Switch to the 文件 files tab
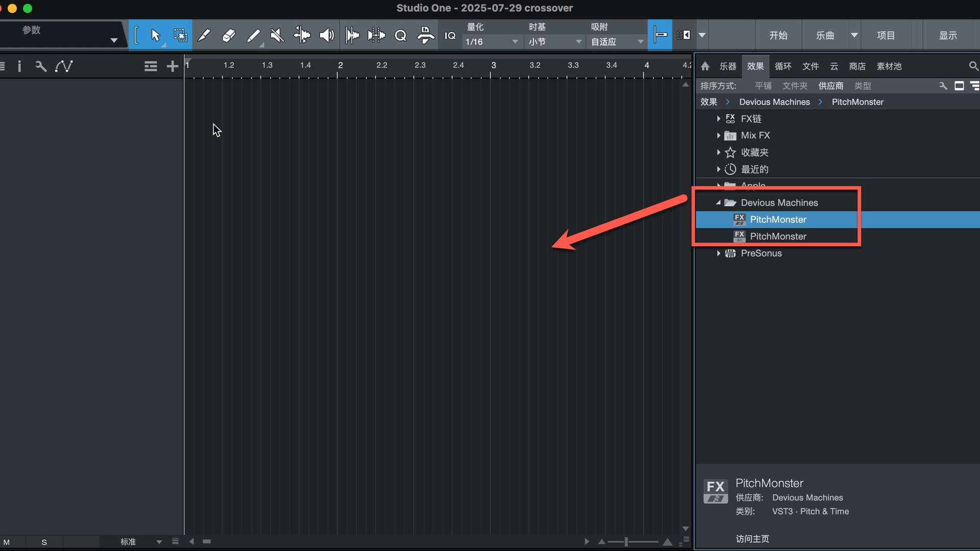Screen dimensions: 980x551 (811, 66)
